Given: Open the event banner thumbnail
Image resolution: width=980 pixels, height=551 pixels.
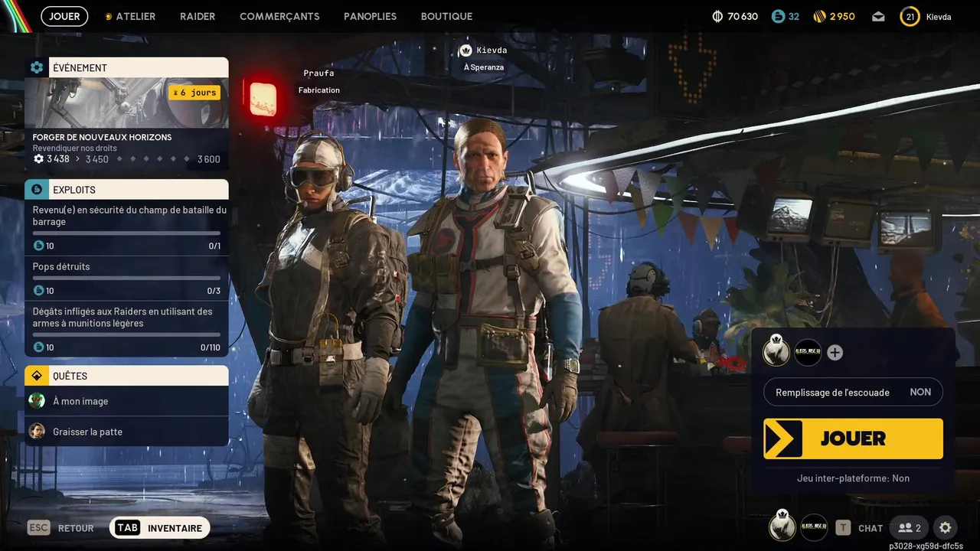Looking at the screenshot, I should coord(126,103).
